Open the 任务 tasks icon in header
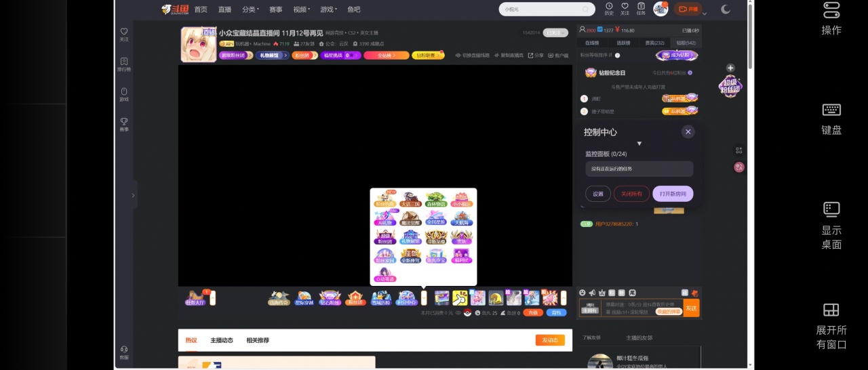This screenshot has width=868, height=370. click(x=641, y=9)
